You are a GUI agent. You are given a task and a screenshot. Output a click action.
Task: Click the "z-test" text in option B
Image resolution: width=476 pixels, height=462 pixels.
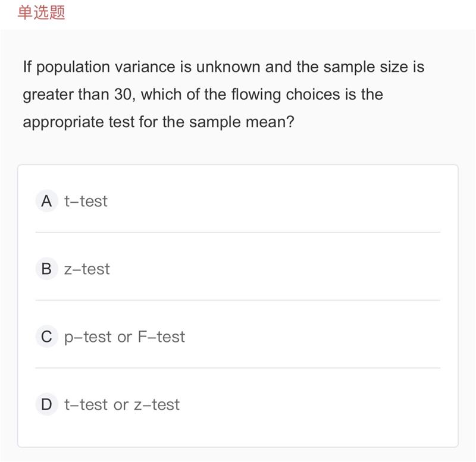click(x=87, y=269)
